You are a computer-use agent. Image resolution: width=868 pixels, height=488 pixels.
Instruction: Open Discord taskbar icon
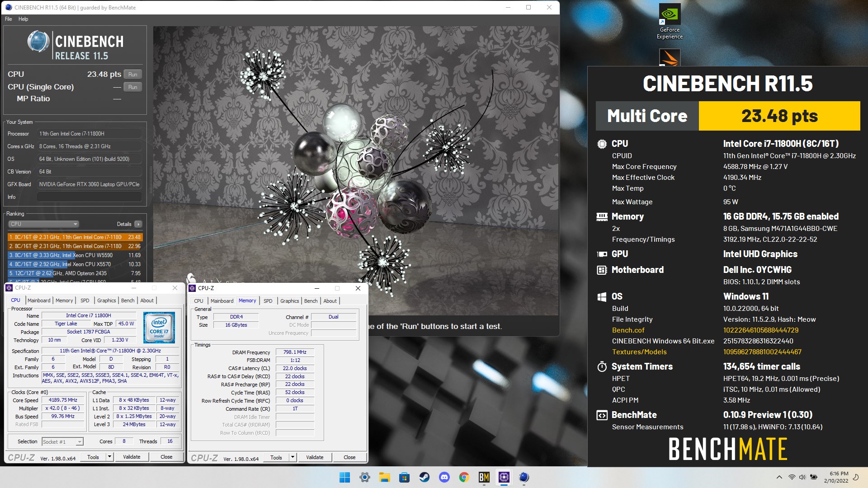point(444,477)
